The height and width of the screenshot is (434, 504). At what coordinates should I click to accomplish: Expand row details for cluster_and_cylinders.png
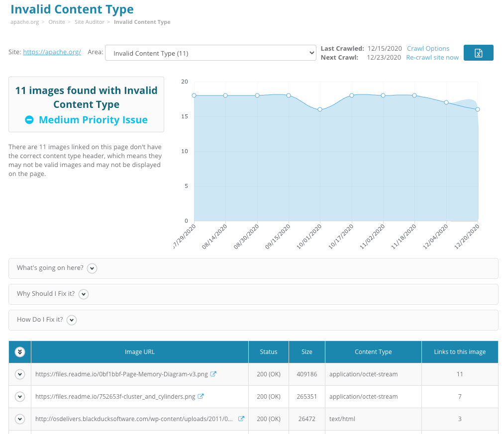(20, 396)
